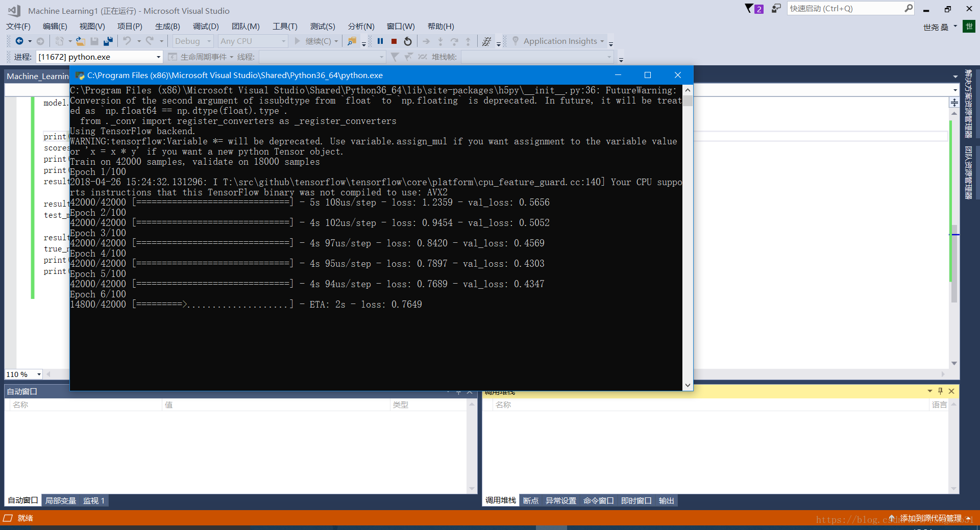Open the 帮助(H) menu

(x=440, y=27)
